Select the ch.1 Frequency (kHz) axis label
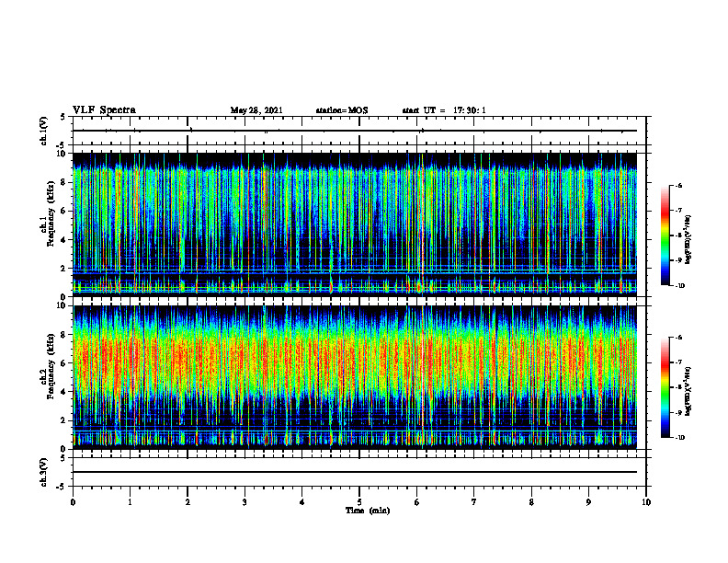Image resolution: width=728 pixels, height=563 pixels. (48, 224)
